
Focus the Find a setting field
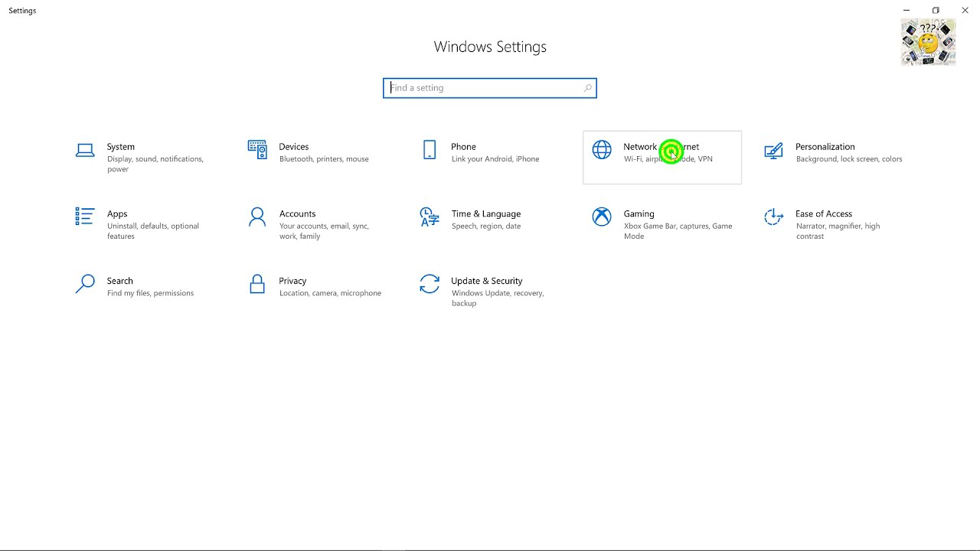[490, 88]
